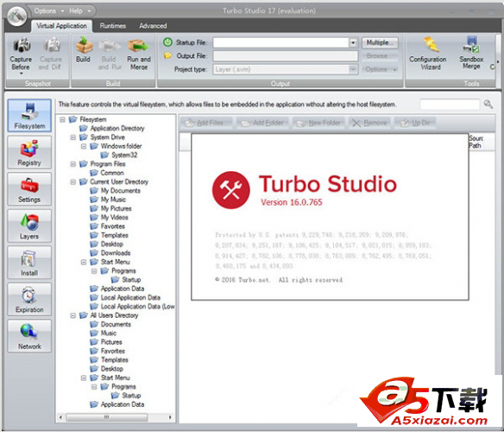Click the New Folder toolbar button
The width and height of the screenshot is (504, 432).
(x=318, y=123)
